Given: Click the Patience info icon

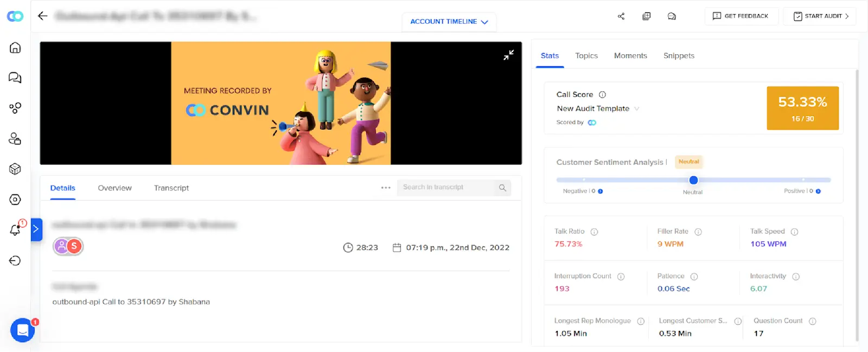Looking at the screenshot, I should (694, 277).
